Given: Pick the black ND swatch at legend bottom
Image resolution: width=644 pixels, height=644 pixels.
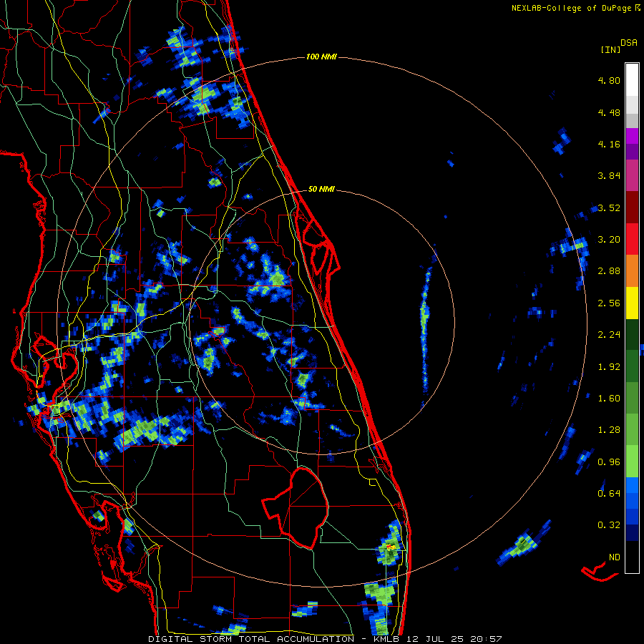Looking at the screenshot, I should (x=632, y=557).
